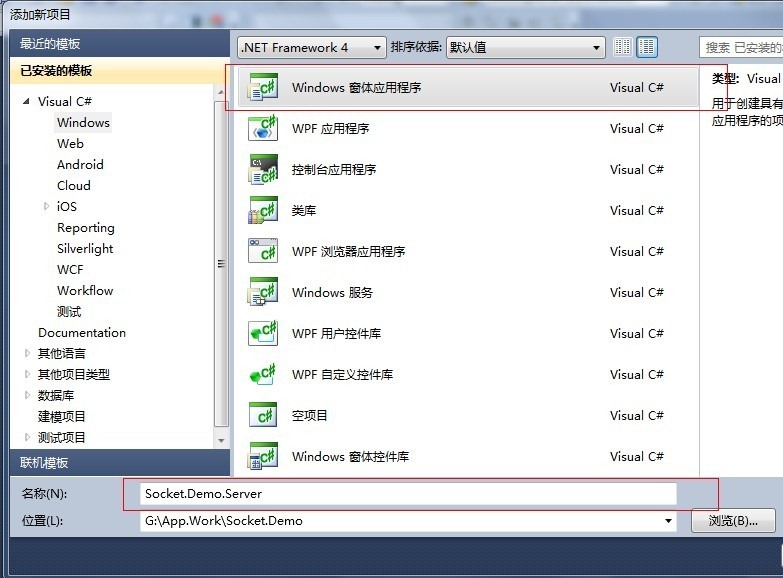Click the tree scrollbar up arrow
The width and height of the screenshot is (783, 578).
point(221,92)
